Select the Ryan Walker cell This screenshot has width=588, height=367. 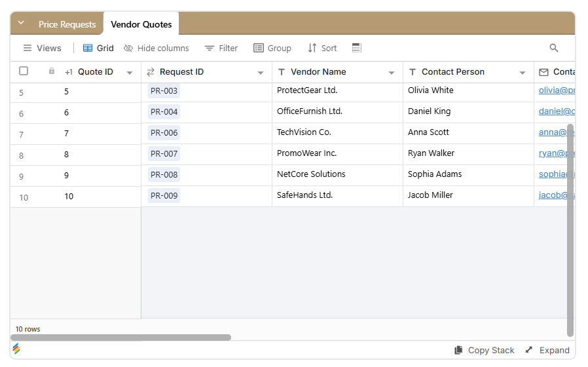click(468, 155)
